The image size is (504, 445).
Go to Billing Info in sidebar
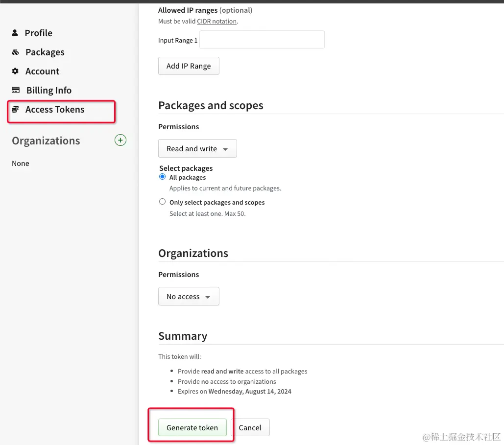tap(49, 90)
